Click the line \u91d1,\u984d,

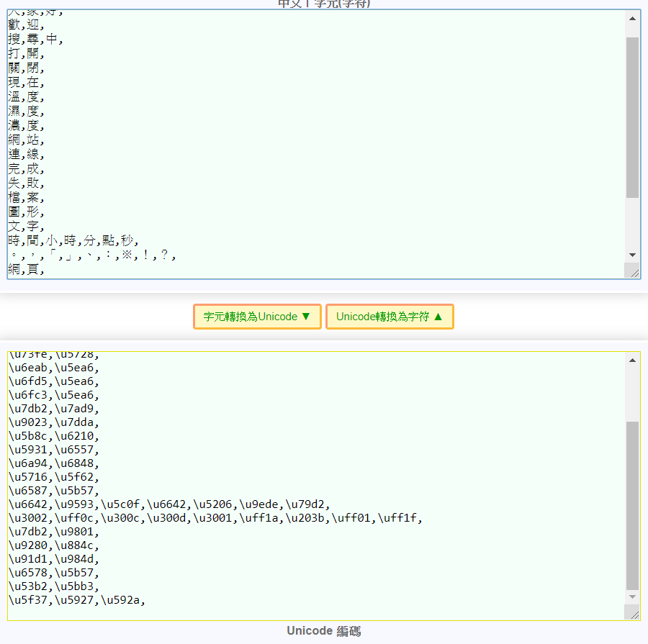pyautogui.click(x=54, y=559)
